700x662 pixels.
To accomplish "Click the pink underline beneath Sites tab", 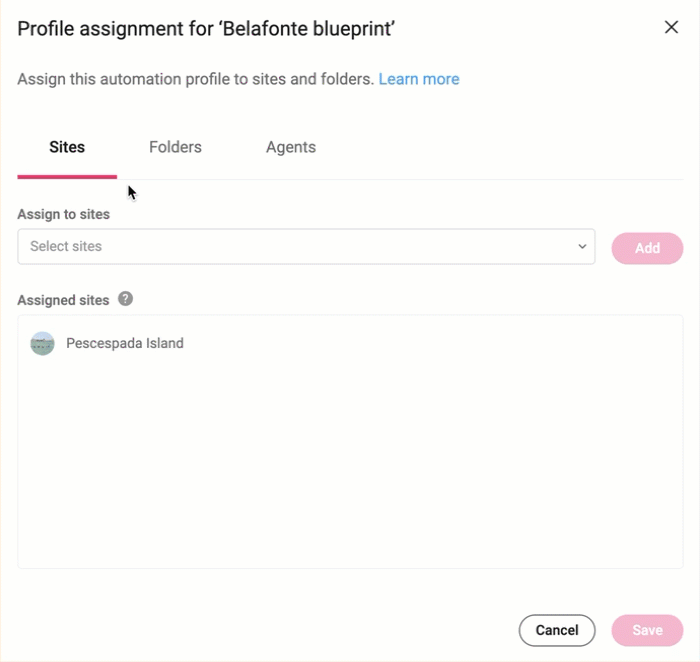I will 67,177.
